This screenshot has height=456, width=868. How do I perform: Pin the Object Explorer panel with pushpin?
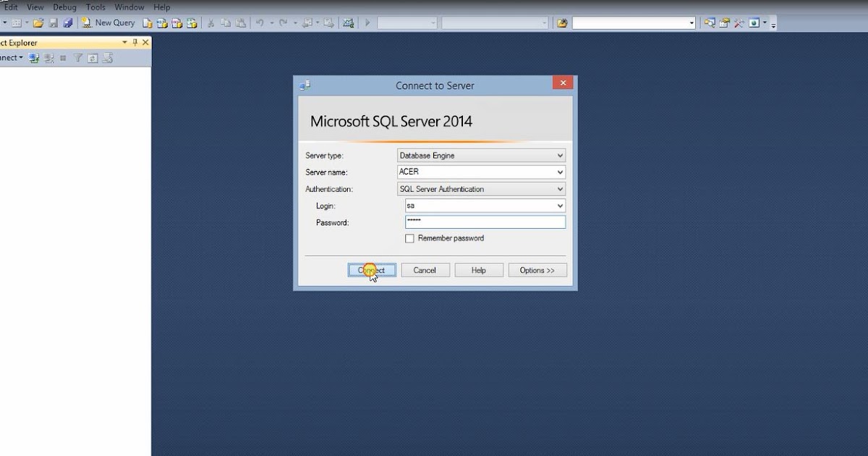(135, 43)
